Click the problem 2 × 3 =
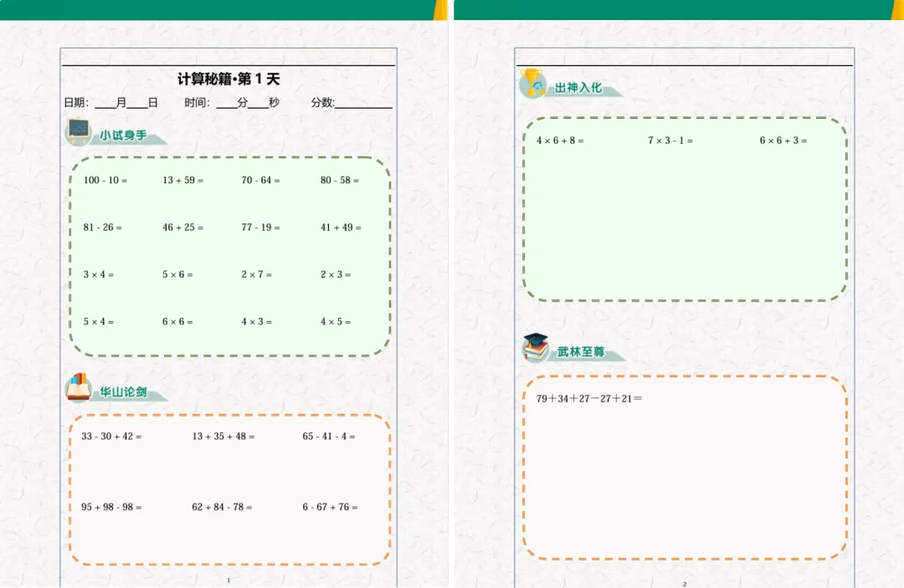This screenshot has height=588, width=904. click(x=336, y=274)
